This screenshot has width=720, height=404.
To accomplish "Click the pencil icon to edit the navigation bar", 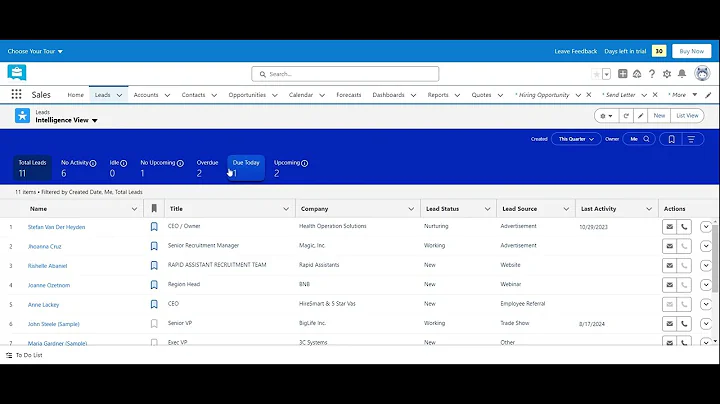I will coord(708,95).
